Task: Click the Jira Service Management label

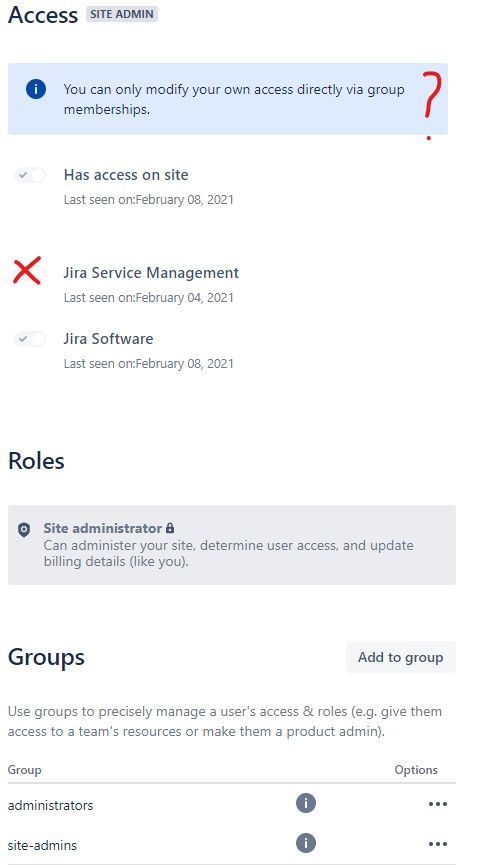Action: 151,273
